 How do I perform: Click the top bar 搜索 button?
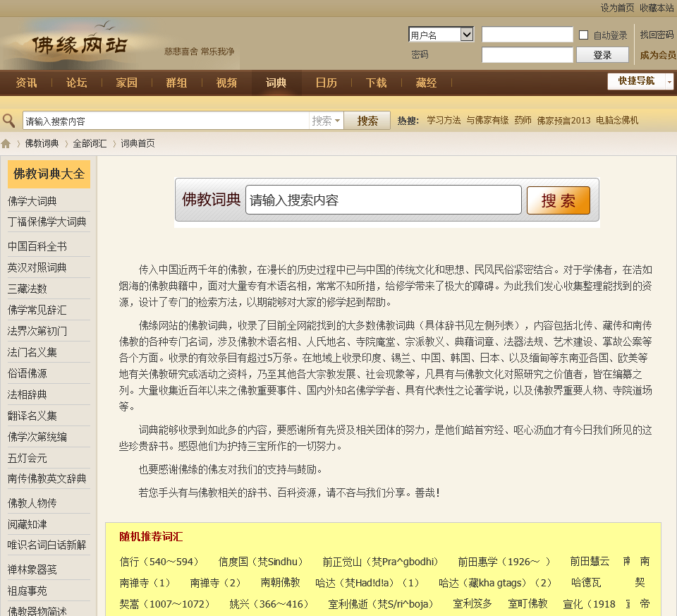click(x=367, y=121)
